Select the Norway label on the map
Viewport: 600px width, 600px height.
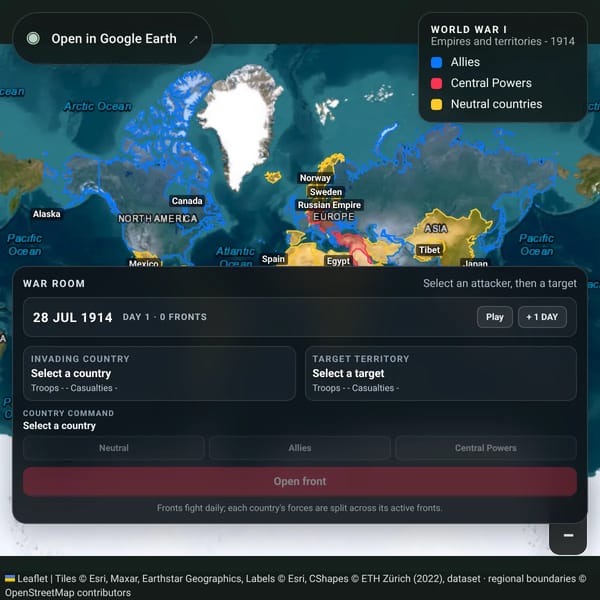pos(315,178)
